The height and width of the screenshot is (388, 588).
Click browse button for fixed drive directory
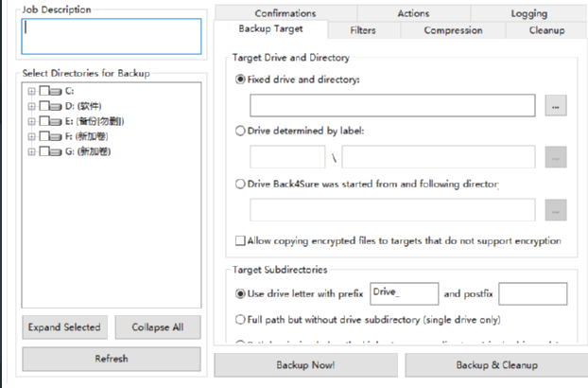tap(556, 106)
